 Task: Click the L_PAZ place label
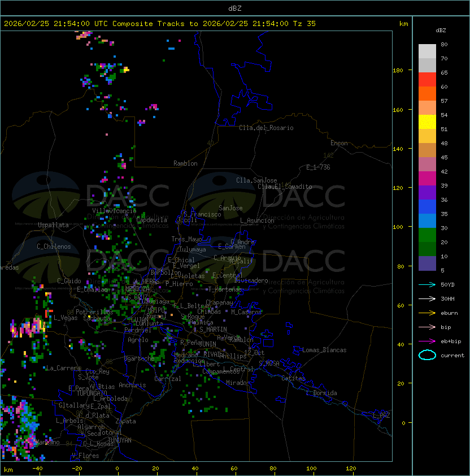(x=381, y=416)
